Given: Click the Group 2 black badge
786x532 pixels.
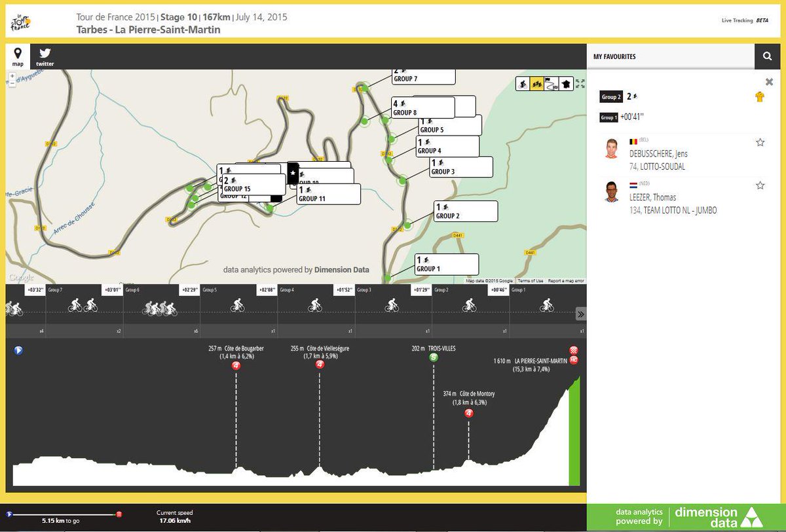Looking at the screenshot, I should 610,97.
